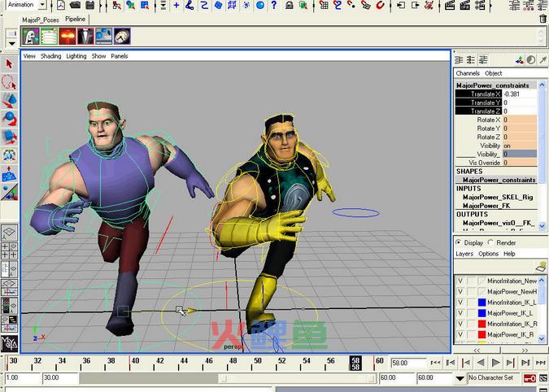Viewport: 549px width, 392px height.
Task: Activate the Scale tool cube icon
Action: (9, 137)
